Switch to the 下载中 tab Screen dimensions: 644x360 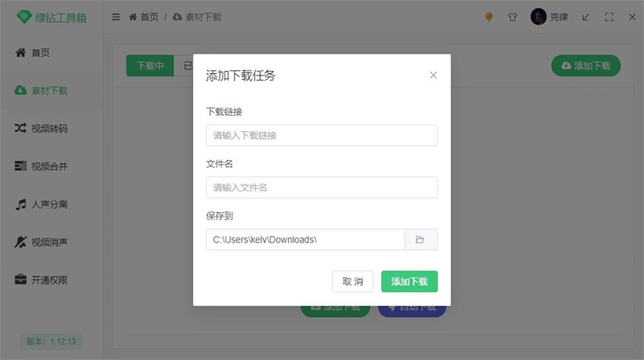click(150, 66)
